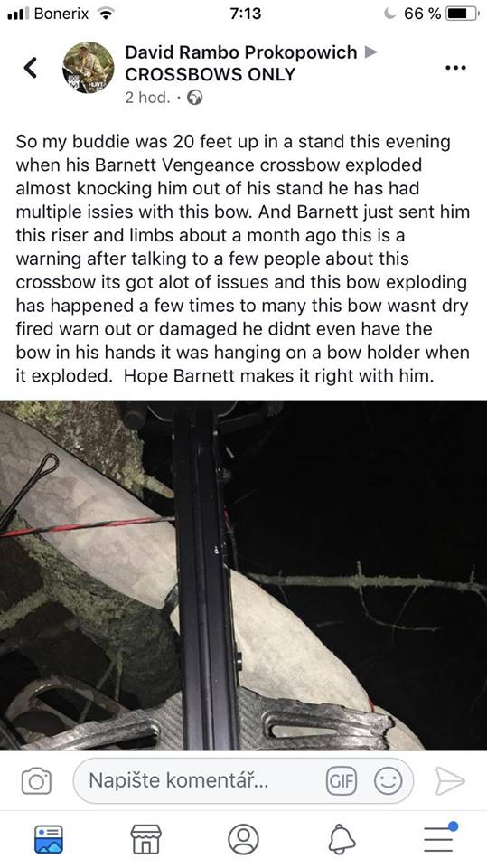Tap the camera icon to attach photo
This screenshot has height=868, width=487.
coord(36,781)
